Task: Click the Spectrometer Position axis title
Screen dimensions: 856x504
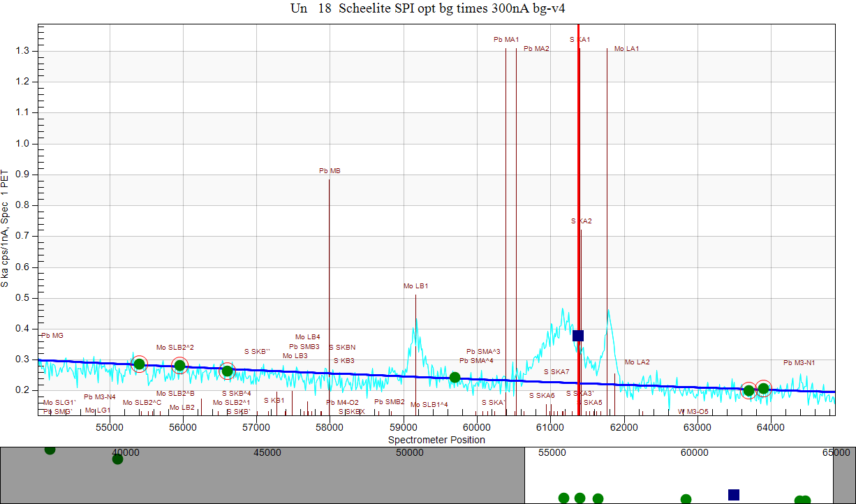Action: [436, 440]
